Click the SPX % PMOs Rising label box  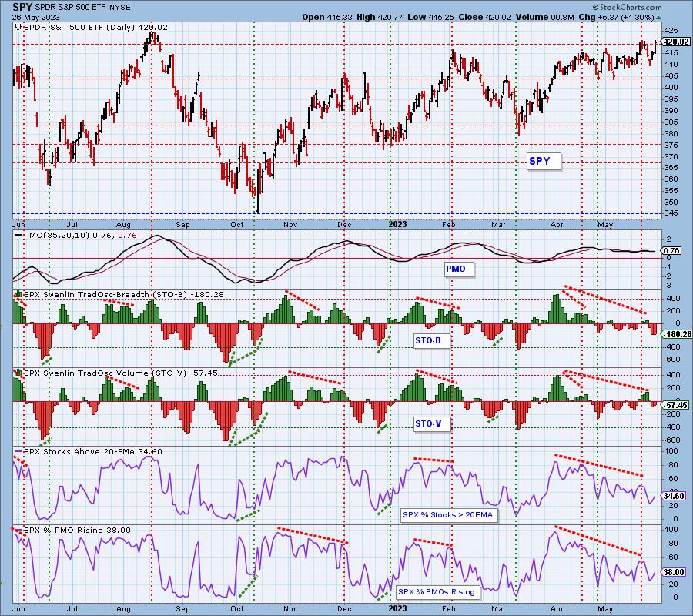coord(437,591)
